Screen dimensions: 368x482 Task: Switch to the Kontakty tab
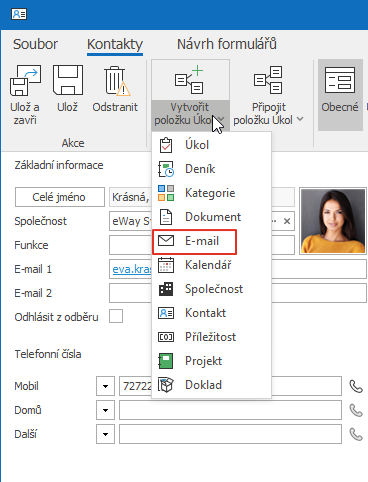click(x=115, y=44)
